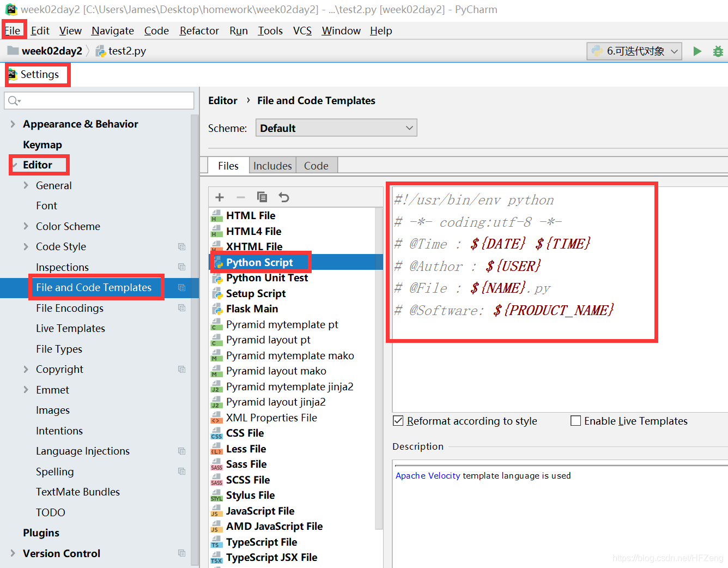Select the XML Properties File template
728x568 pixels.
coord(271,418)
